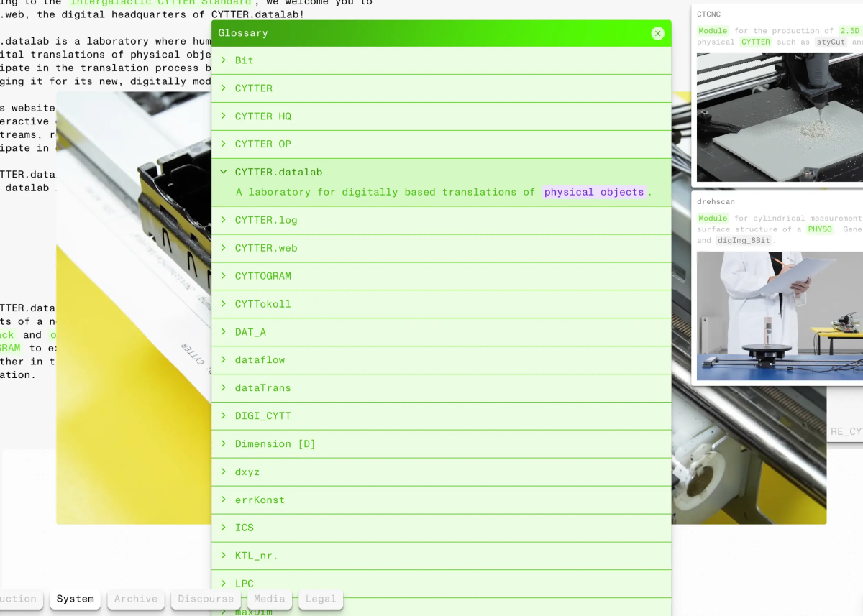Close the Glossary panel

(657, 33)
